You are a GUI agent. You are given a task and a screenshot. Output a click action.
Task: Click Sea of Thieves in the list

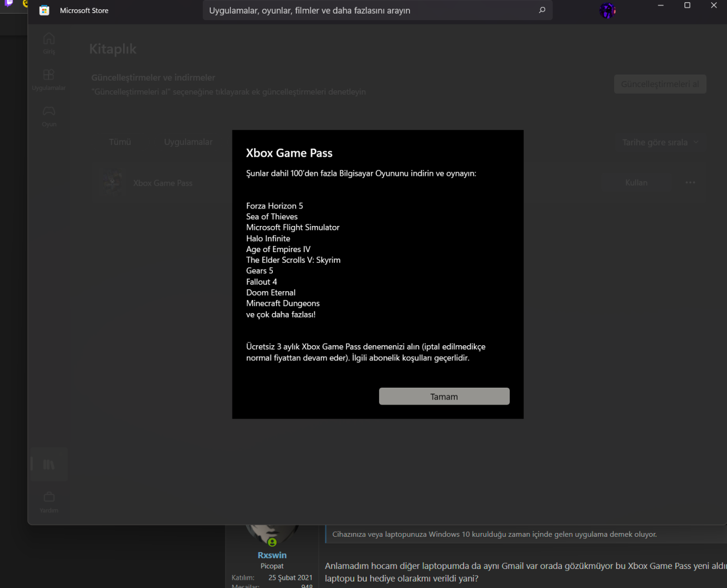[x=272, y=217]
